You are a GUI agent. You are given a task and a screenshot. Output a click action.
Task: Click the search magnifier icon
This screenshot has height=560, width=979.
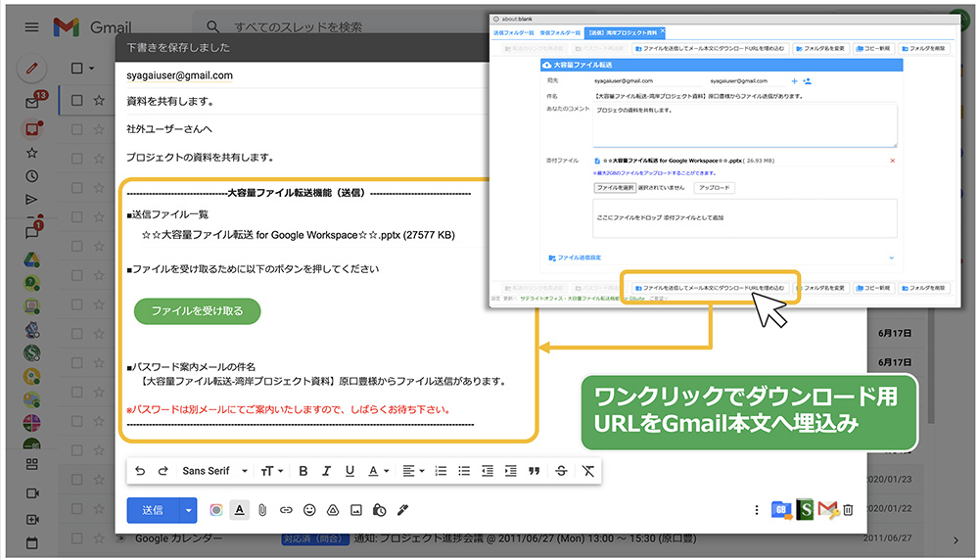point(212,26)
